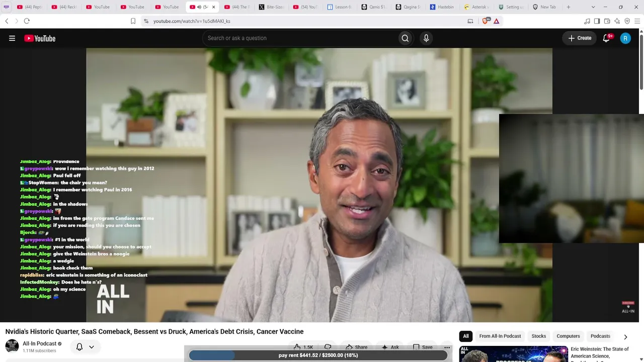Go to YouTube home via logo
Image resolution: width=644 pixels, height=362 pixels.
pyautogui.click(x=40, y=38)
